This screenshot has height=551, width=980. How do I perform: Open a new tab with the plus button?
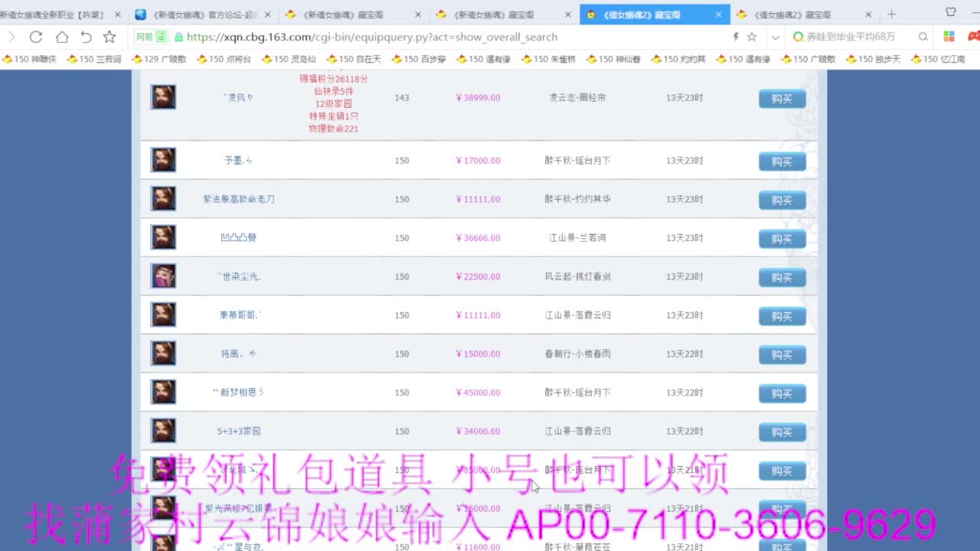tap(890, 14)
